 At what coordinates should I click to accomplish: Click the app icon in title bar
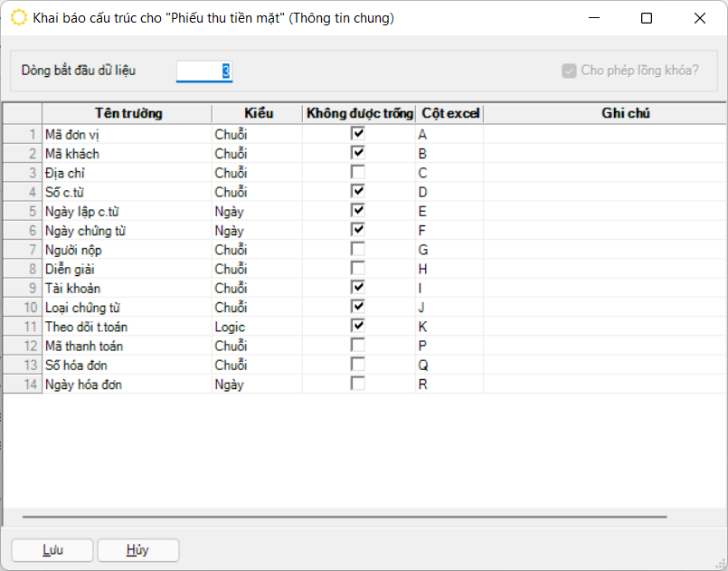pyautogui.click(x=18, y=18)
